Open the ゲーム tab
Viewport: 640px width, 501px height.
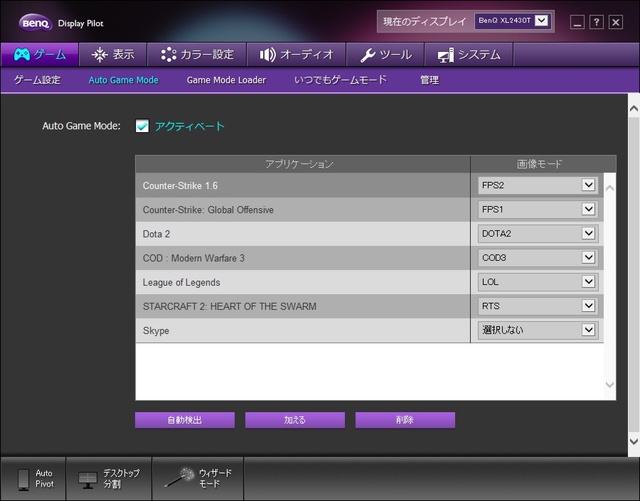40,54
